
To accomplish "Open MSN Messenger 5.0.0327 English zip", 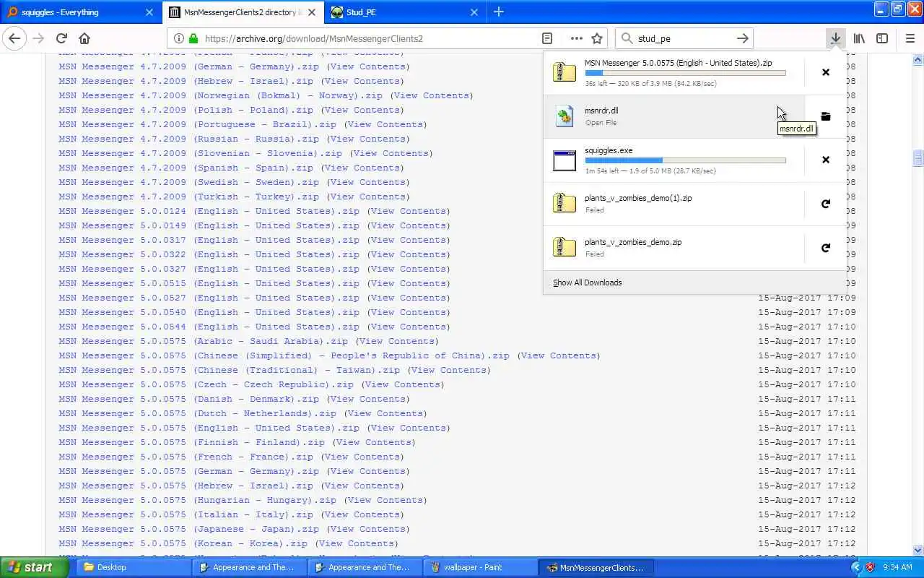I will coord(209,269).
